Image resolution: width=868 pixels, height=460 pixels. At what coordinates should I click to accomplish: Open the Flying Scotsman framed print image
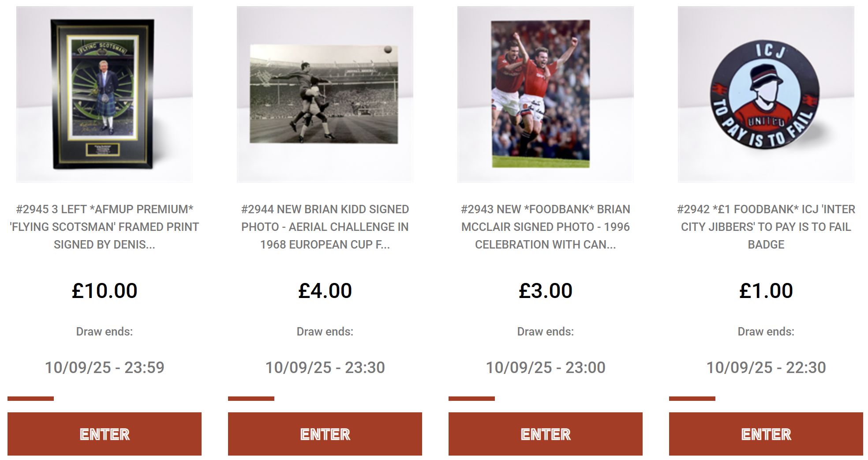tap(104, 94)
